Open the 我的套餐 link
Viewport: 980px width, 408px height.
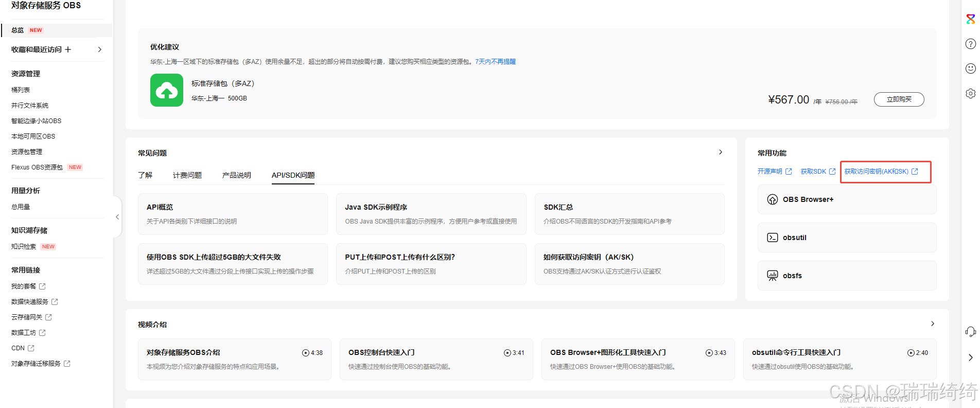pos(24,286)
